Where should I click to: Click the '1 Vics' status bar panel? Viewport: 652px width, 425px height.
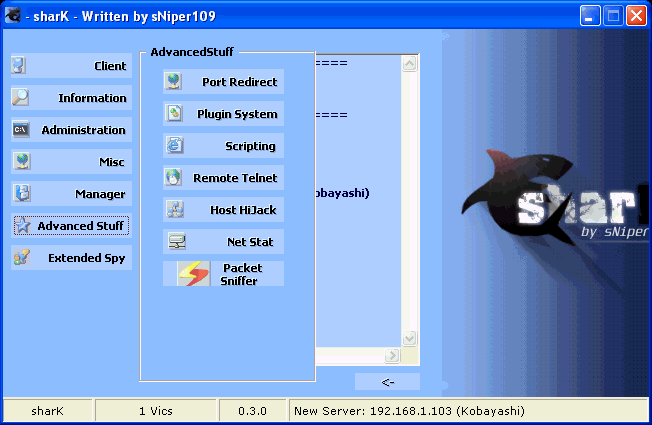[x=157, y=411]
